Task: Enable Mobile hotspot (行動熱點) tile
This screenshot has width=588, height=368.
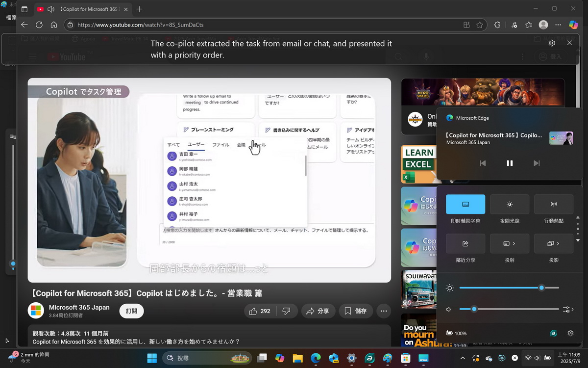Action: tap(554, 204)
